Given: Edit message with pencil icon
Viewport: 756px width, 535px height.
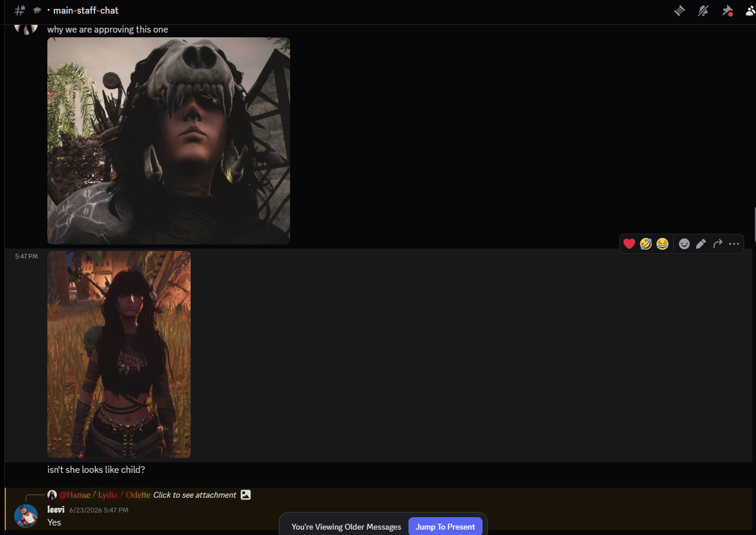Looking at the screenshot, I should 701,244.
